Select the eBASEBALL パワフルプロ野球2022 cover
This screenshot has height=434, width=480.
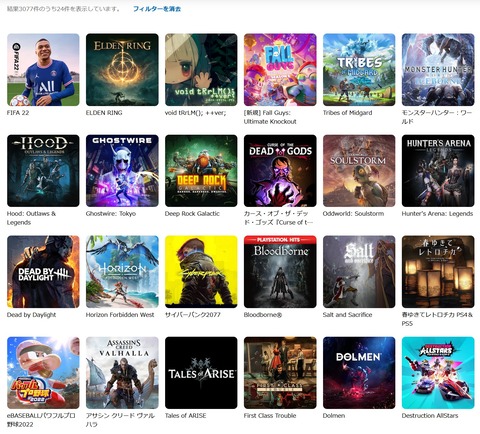pos(43,373)
